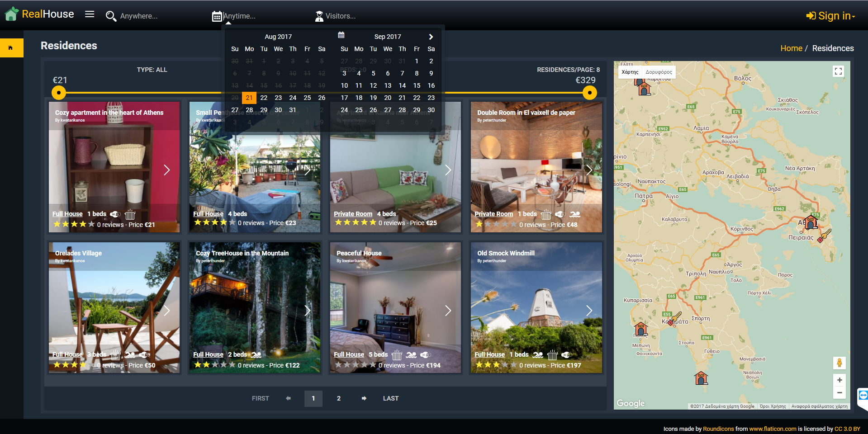Select page 2 in pagination
The image size is (868, 434).
[x=339, y=398]
